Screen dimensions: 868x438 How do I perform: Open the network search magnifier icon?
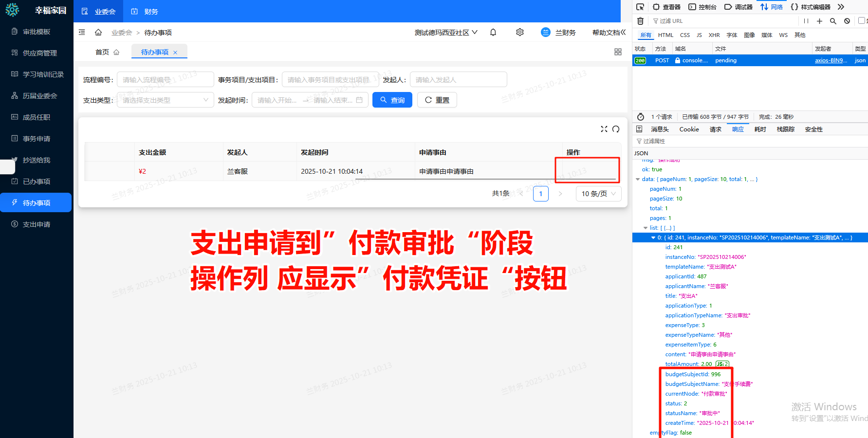coord(833,21)
